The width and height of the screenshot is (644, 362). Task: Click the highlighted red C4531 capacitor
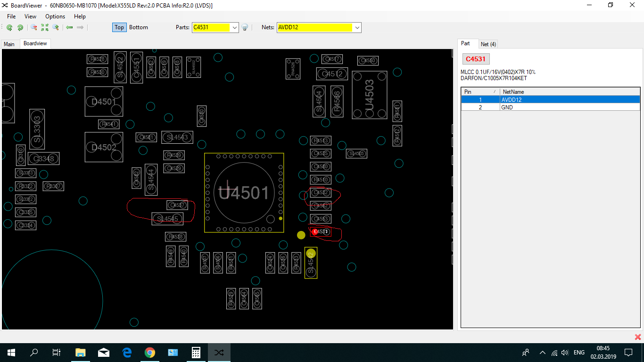(321, 232)
